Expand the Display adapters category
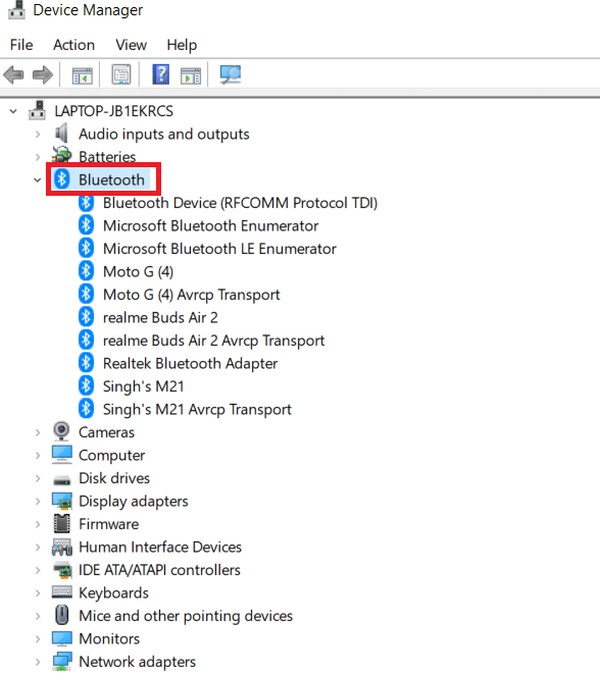 point(37,501)
